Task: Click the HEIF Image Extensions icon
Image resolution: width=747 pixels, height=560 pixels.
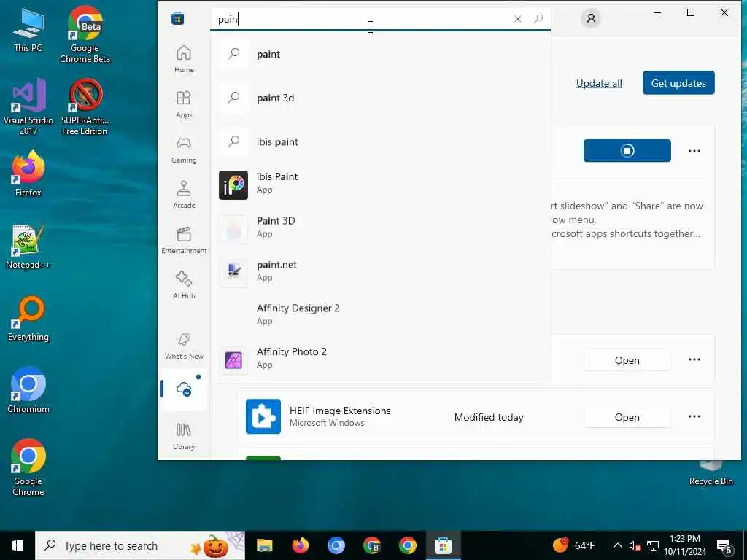Action: tap(263, 416)
